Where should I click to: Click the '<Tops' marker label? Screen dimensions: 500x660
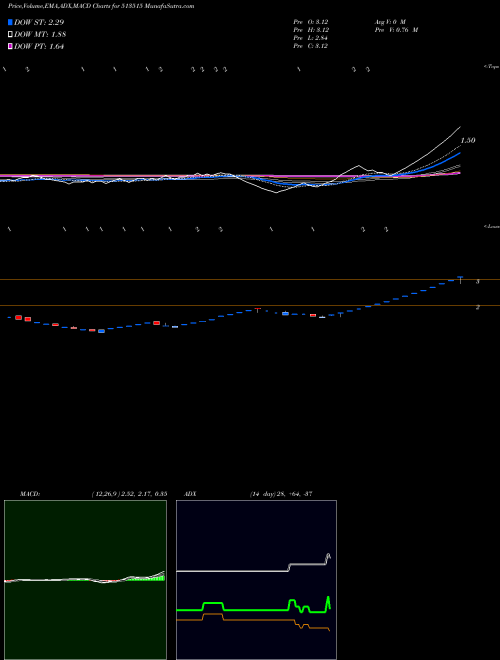pyautogui.click(x=491, y=67)
